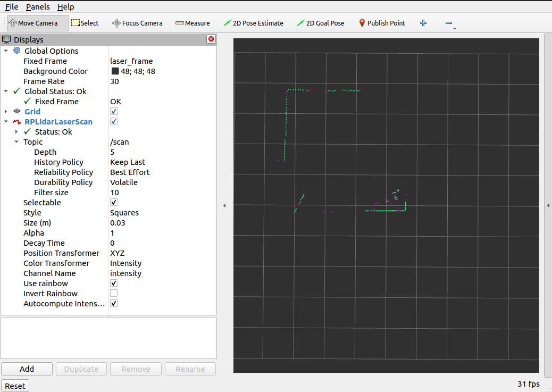Toggle the RPLidarLaserScan display checkbox
The width and height of the screenshot is (552, 392).
click(114, 121)
